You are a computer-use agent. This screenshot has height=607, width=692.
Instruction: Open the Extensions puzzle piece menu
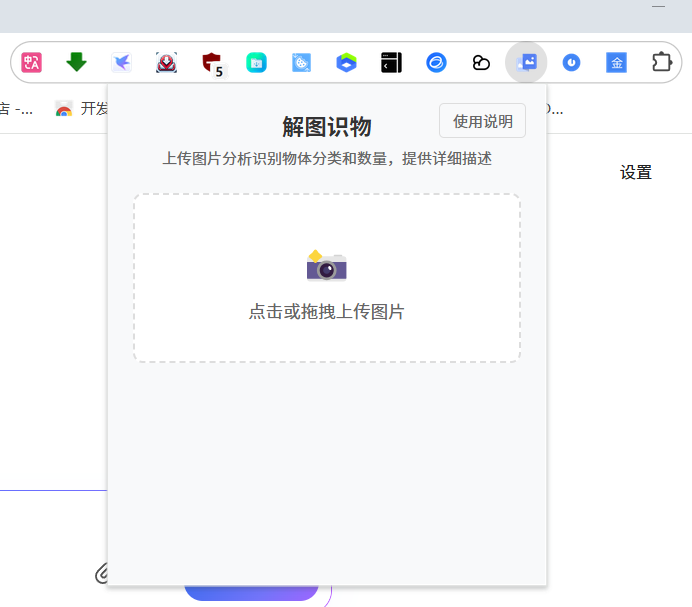tap(662, 62)
